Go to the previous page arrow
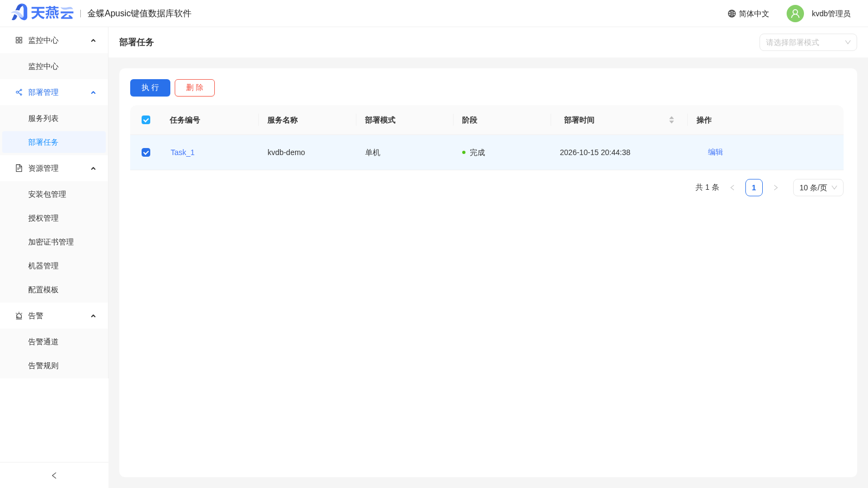 coord(732,188)
